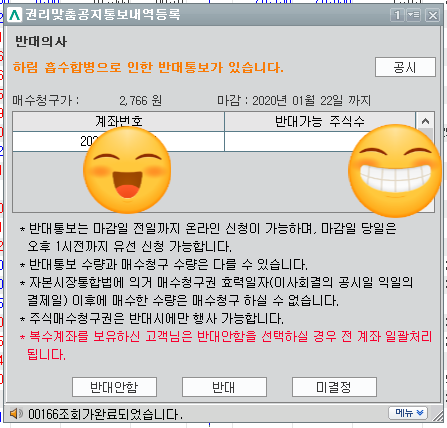Click the 매수청구가 2,766 원 value

point(141,100)
